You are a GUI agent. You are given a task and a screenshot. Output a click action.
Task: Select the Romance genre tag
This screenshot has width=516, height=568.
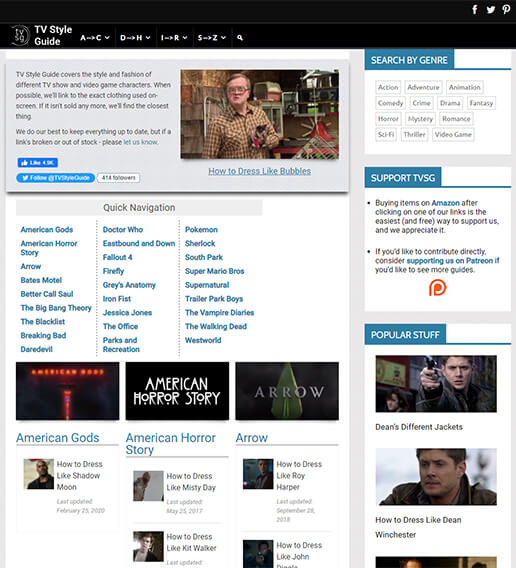(456, 119)
